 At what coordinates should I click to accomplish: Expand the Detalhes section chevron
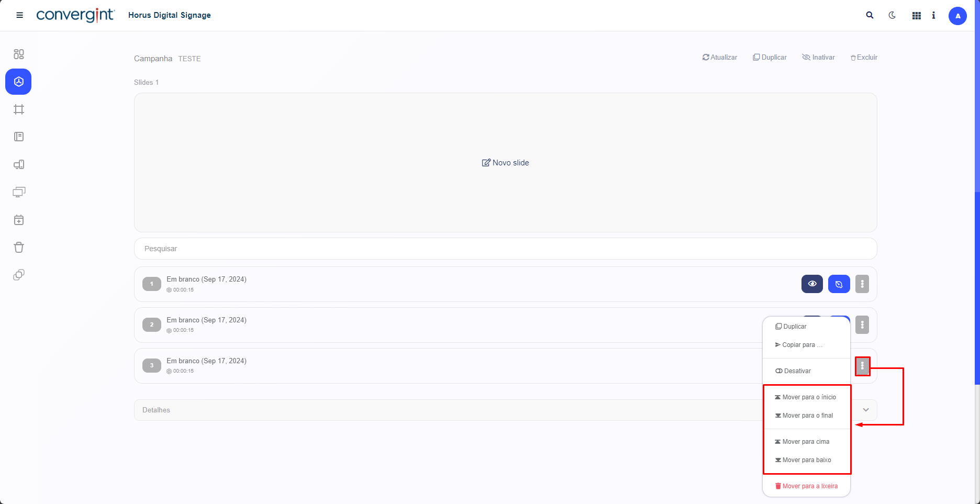[866, 410]
